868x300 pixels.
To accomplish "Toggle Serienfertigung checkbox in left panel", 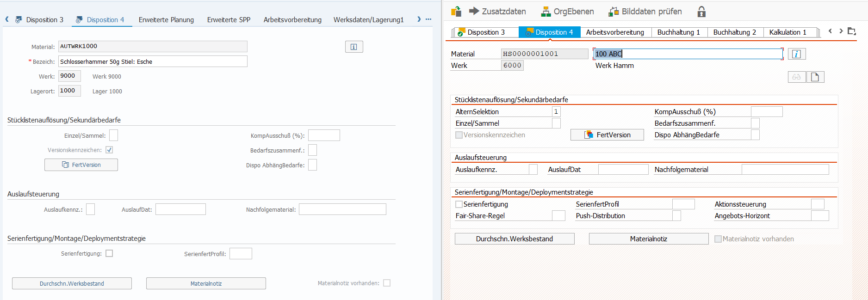I will point(109,253).
